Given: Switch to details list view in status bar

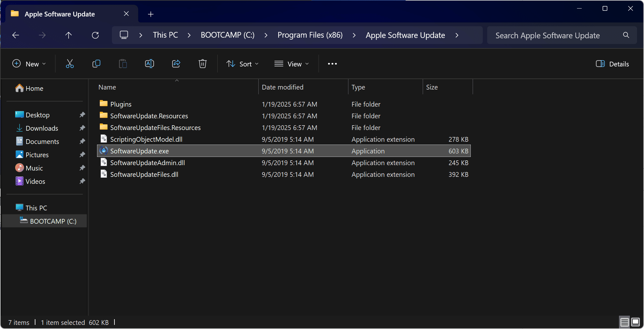Looking at the screenshot, I should (x=624, y=322).
